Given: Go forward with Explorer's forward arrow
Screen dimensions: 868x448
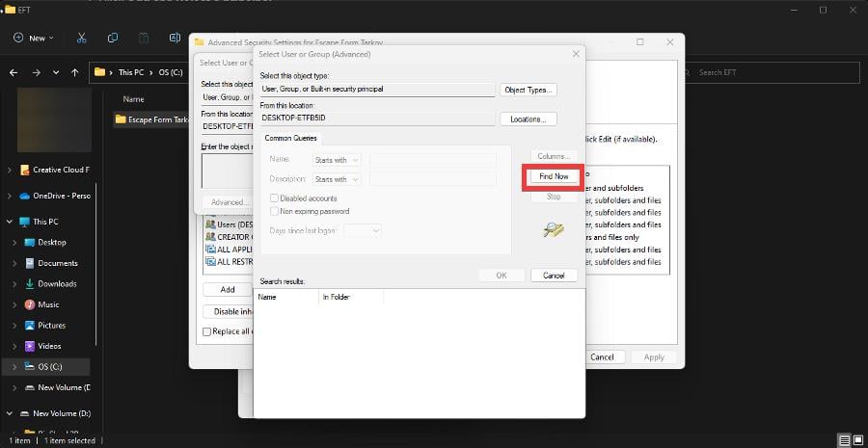Looking at the screenshot, I should point(36,72).
